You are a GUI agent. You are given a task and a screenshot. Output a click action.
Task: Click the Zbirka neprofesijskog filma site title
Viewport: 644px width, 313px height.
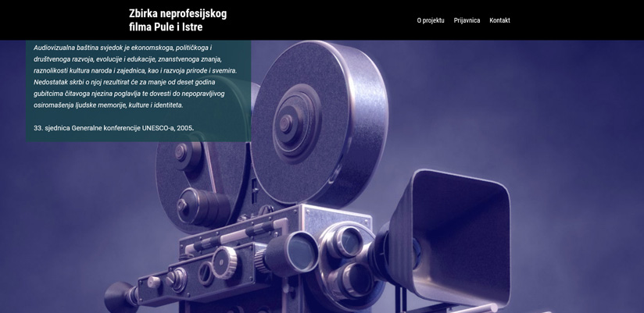[178, 20]
